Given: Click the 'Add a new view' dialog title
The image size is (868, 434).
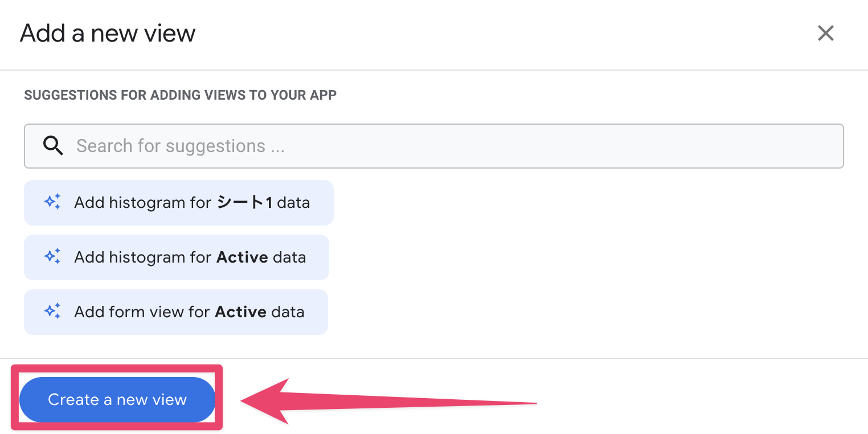Looking at the screenshot, I should (108, 34).
